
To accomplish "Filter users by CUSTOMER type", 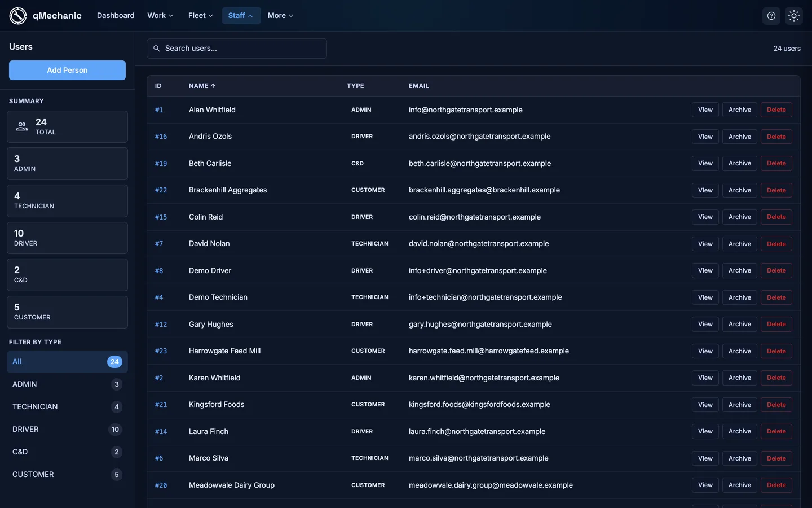I will (x=67, y=475).
